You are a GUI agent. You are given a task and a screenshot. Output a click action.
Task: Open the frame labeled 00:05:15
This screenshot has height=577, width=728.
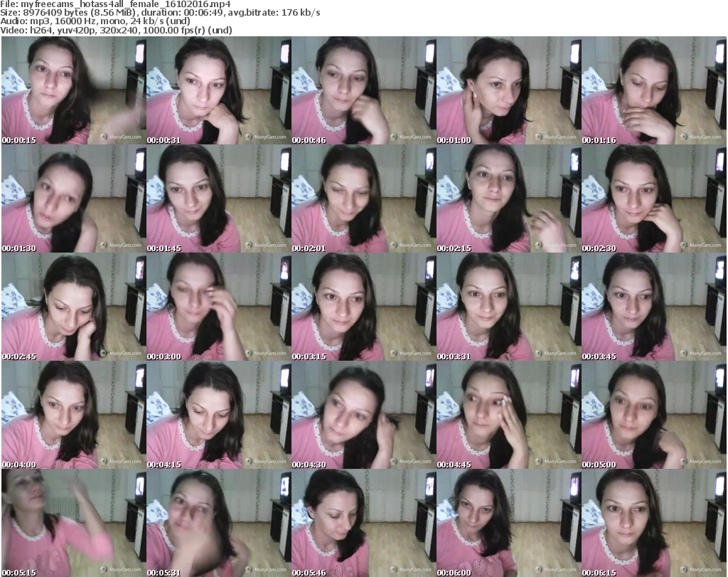pos(73,523)
